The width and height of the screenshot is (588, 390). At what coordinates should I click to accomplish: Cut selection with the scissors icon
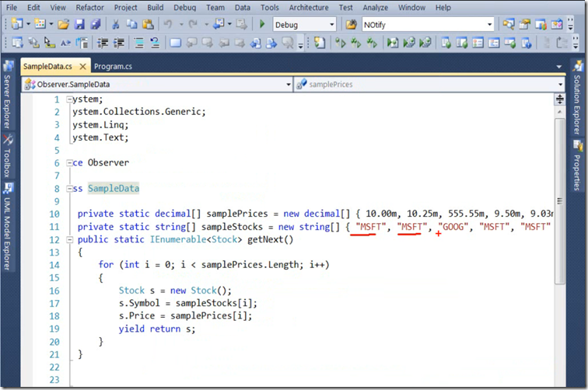click(115, 25)
